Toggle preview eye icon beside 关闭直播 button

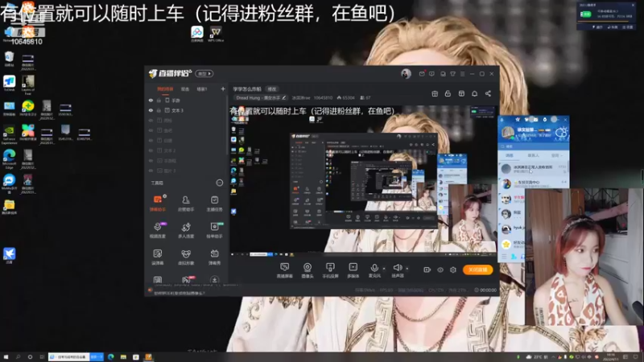pyautogui.click(x=440, y=269)
